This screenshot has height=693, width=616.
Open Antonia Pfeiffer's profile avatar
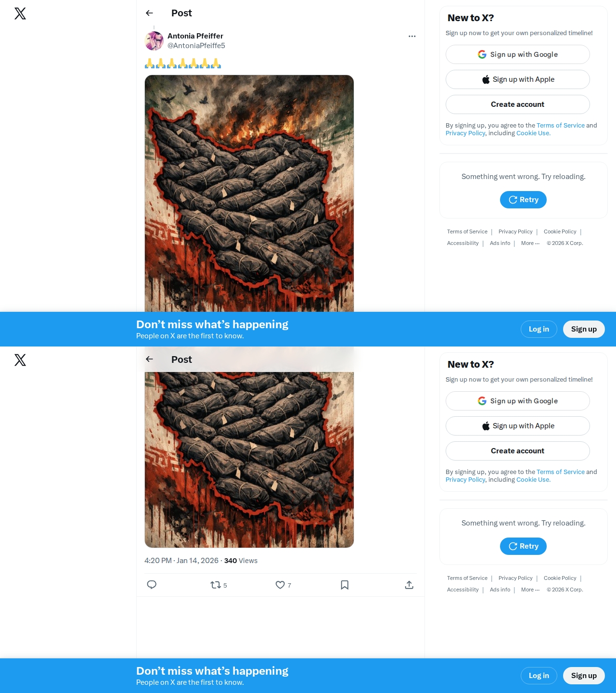tap(154, 41)
